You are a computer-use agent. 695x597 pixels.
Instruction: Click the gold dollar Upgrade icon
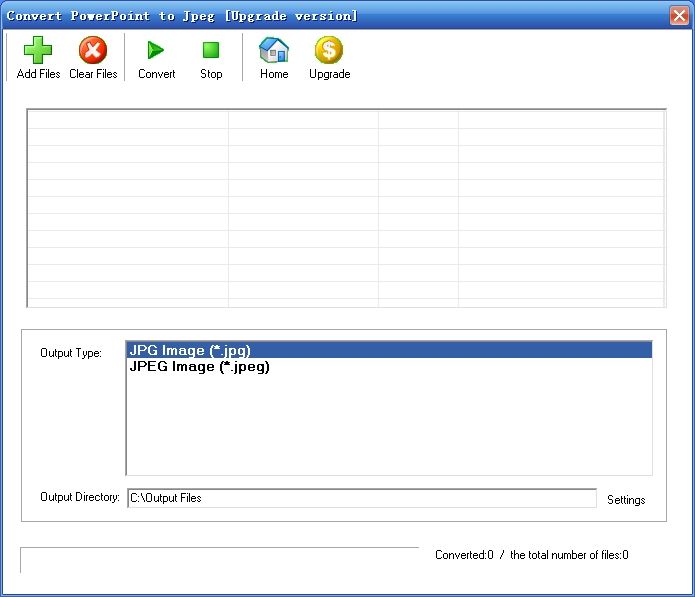[x=329, y=51]
